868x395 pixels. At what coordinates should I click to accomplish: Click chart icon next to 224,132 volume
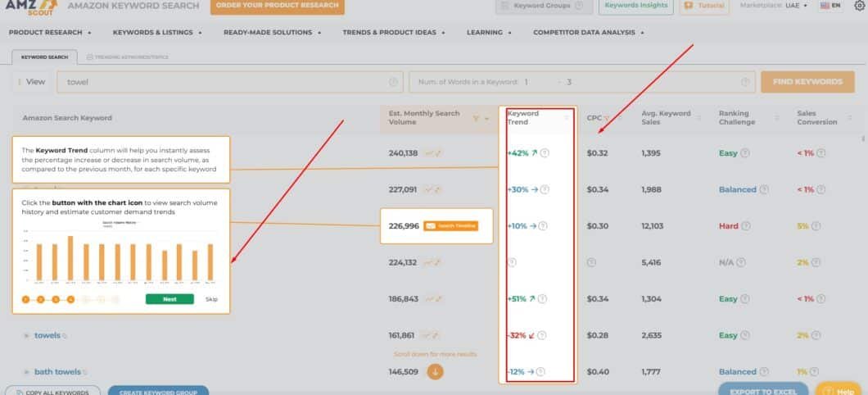(x=432, y=262)
